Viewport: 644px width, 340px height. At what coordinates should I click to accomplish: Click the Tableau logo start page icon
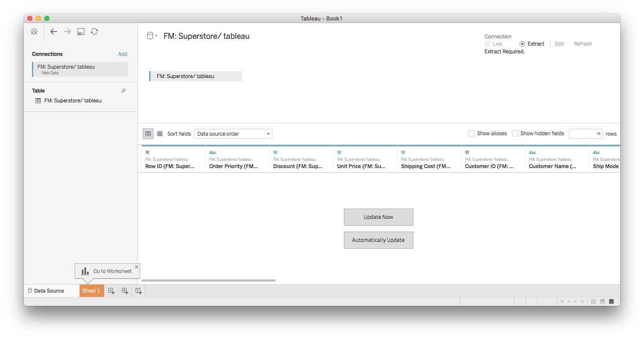coord(34,32)
